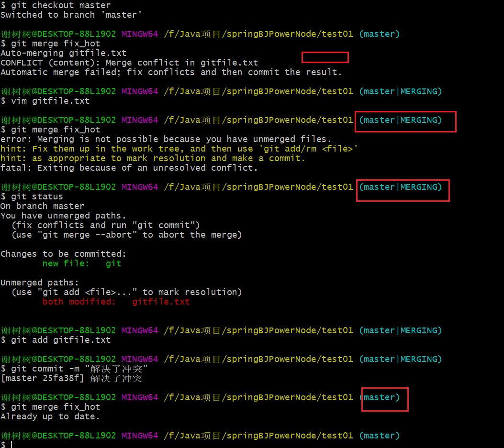Select 'error: Merging is not possible' line
Image resolution: width=504 pixels, height=448 pixels.
(x=166, y=139)
